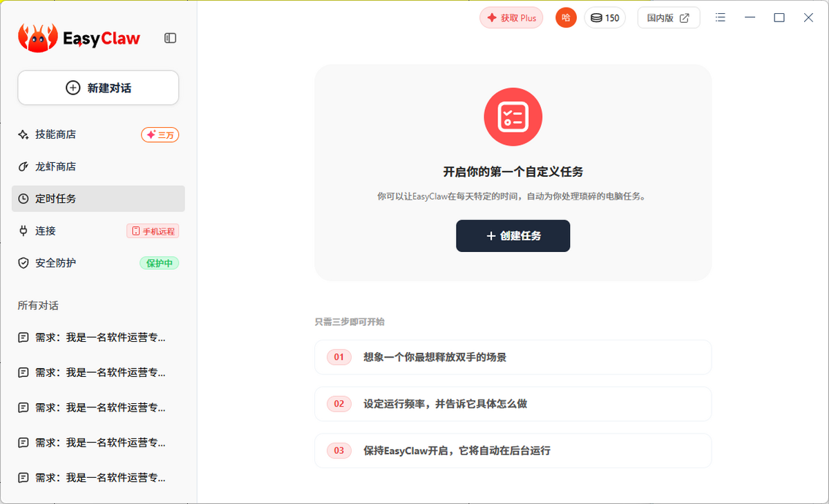Viewport: 829px width, 504px height.
Task: Click the EasyClaw lobster logo
Action: click(38, 38)
